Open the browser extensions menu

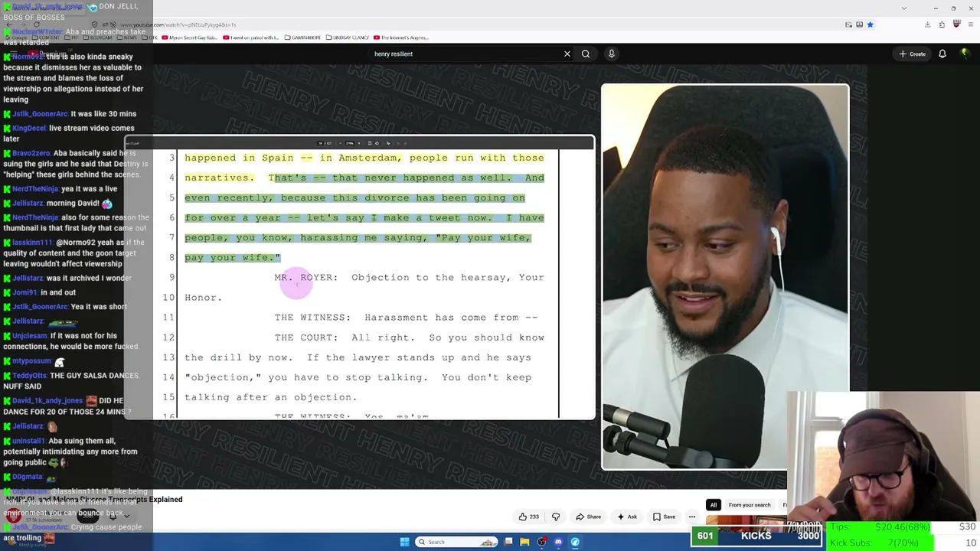coord(942,24)
